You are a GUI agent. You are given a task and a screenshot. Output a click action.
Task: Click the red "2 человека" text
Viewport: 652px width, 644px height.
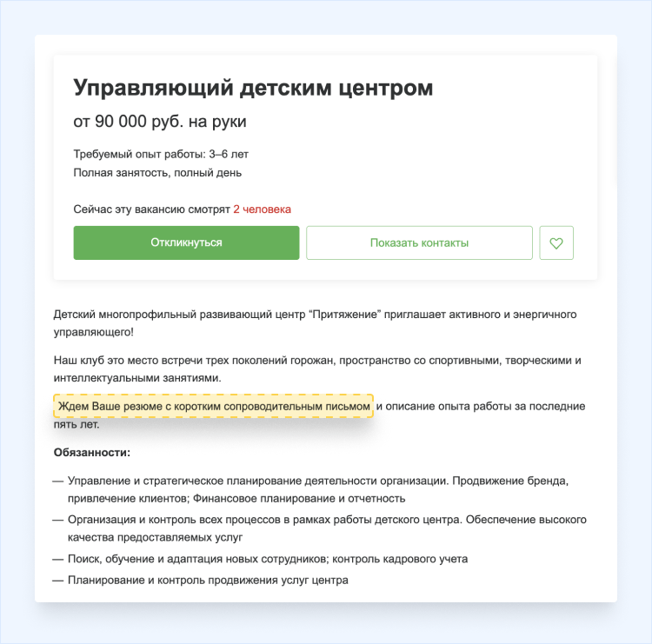(x=262, y=209)
